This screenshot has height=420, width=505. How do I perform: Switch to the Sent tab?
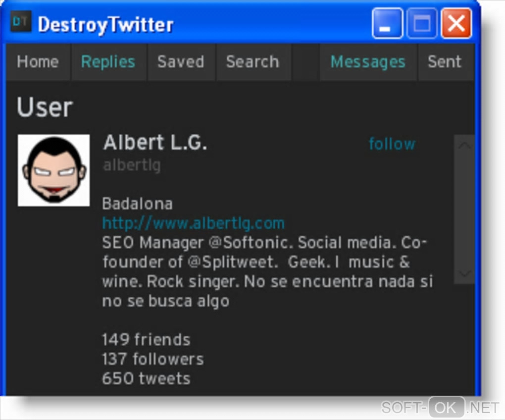tap(445, 62)
